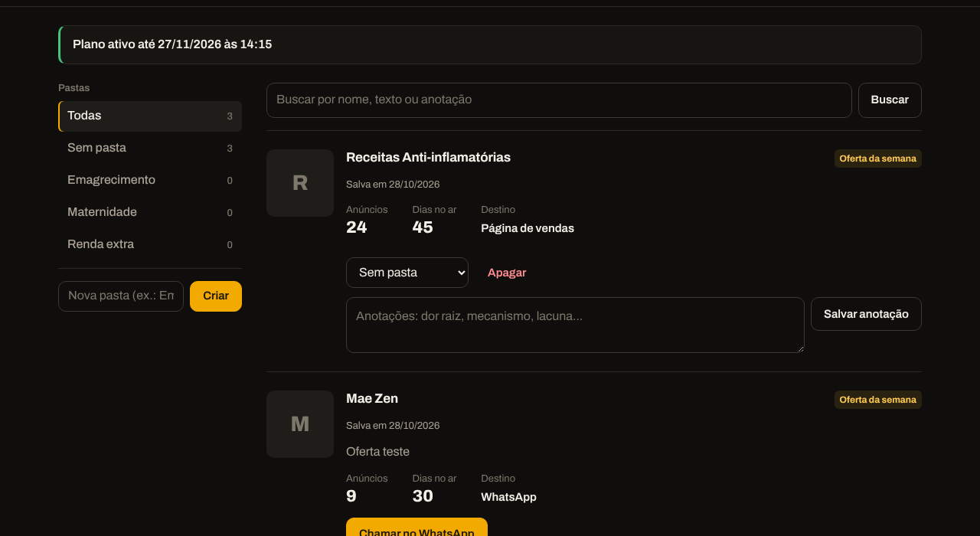Click the 24 Anúncios value
Image resolution: width=980 pixels, height=536 pixels.
[x=356, y=227]
